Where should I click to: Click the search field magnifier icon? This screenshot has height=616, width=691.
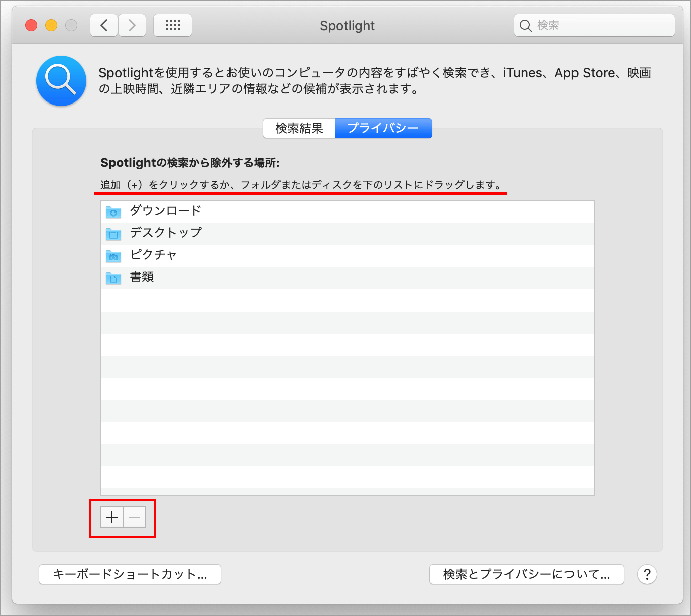pyautogui.click(x=525, y=25)
